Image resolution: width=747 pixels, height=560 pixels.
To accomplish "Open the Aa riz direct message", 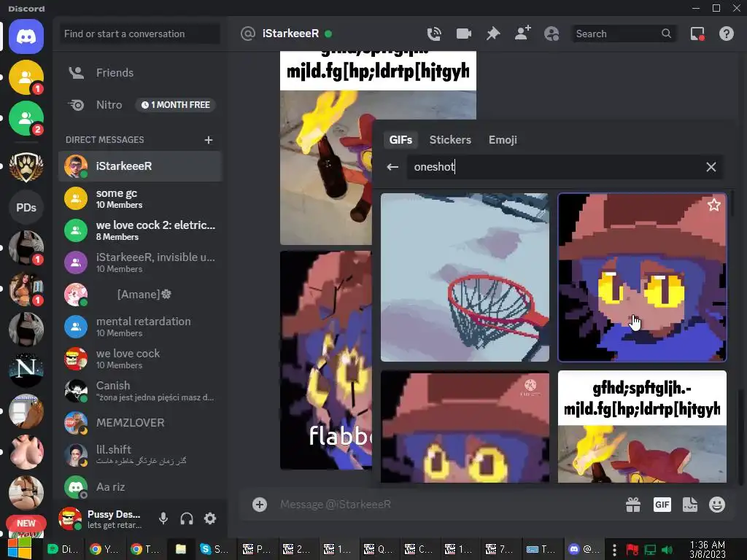I will pyautogui.click(x=140, y=487).
